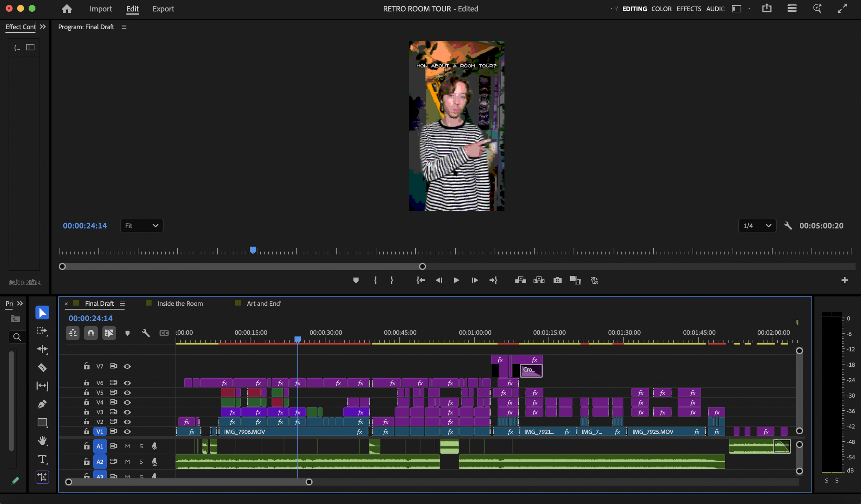
Task: Toggle lock on track V1
Action: [86, 431]
